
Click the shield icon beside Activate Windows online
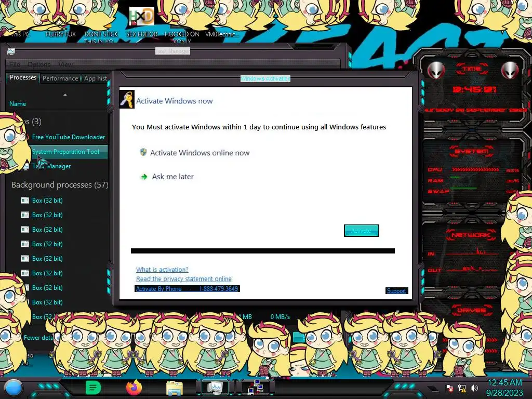143,152
